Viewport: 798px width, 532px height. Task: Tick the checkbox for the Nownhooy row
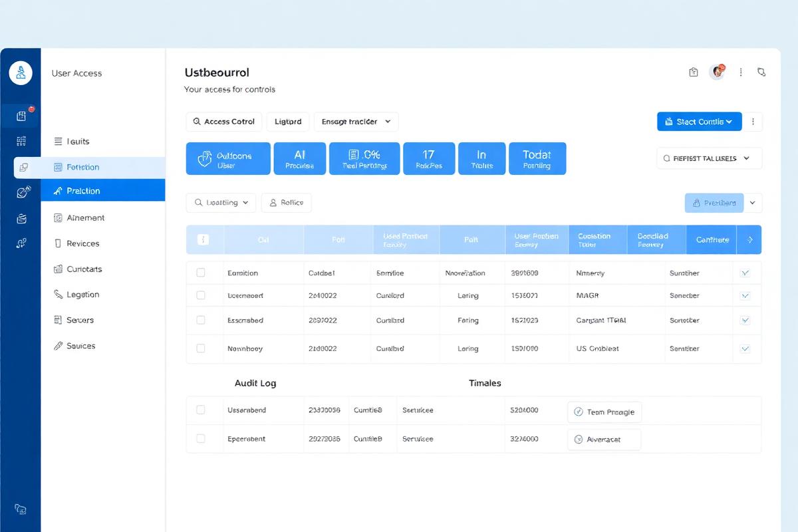[201, 348]
